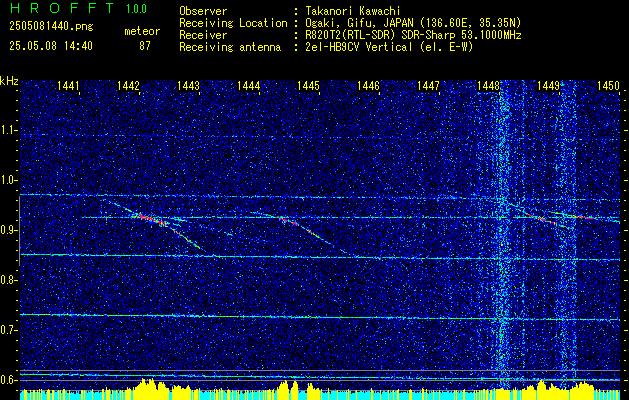The width and height of the screenshot is (629, 400).
Task: Click the gray frequency range bar on left axis
Action: pyautogui.click(x=19, y=231)
